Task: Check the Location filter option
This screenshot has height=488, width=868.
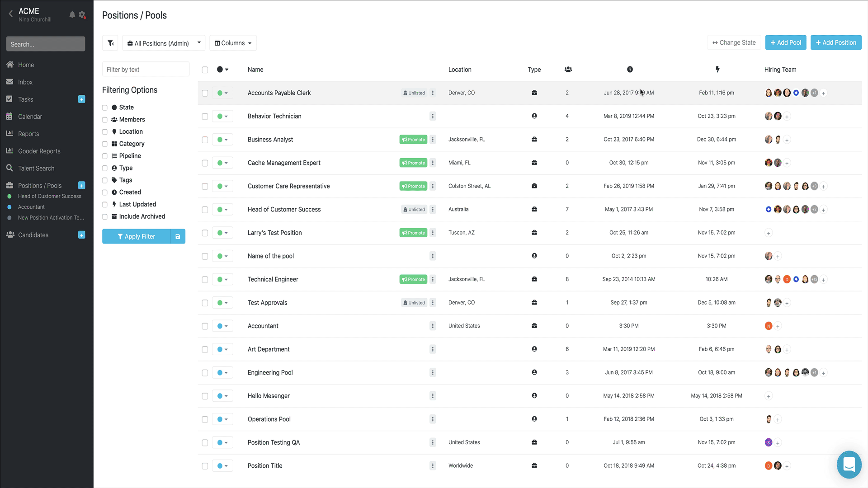Action: coord(105,132)
